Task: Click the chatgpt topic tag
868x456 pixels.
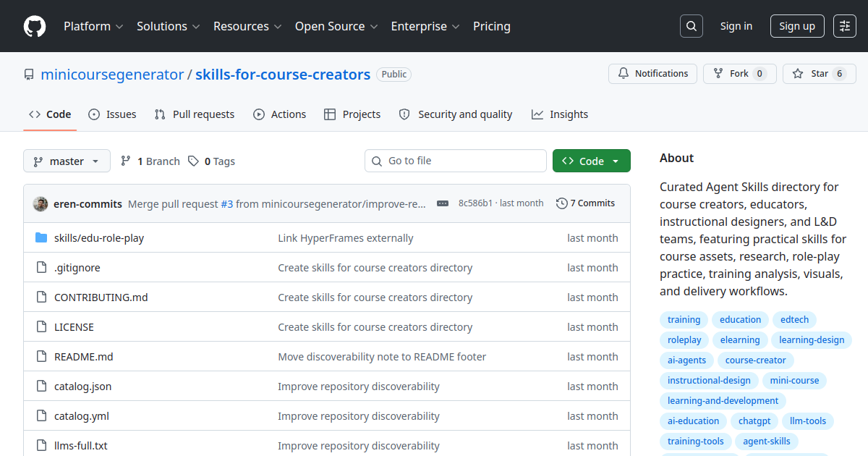Action: (754, 421)
